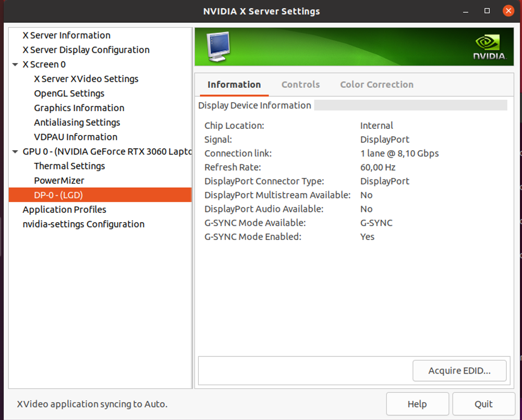The width and height of the screenshot is (522, 420).
Task: Close the NVIDIA X Server Settings window
Action: (508, 11)
